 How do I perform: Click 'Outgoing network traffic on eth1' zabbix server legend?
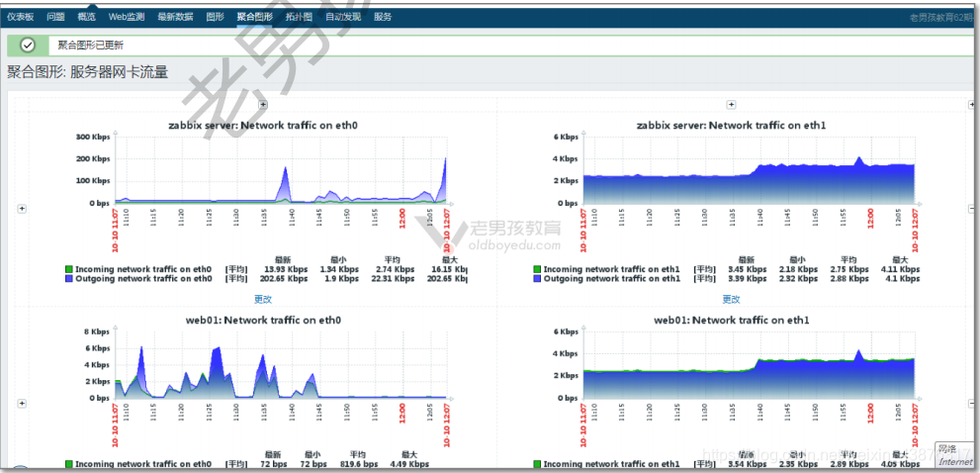pyautogui.click(x=611, y=278)
